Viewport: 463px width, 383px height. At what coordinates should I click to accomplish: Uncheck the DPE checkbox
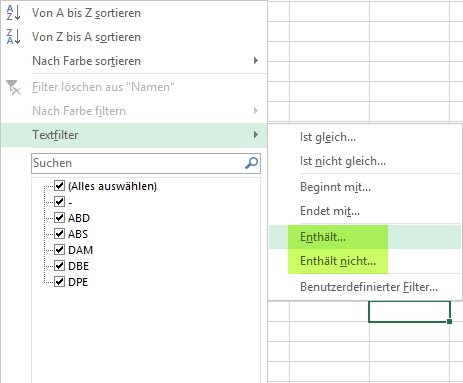60,281
